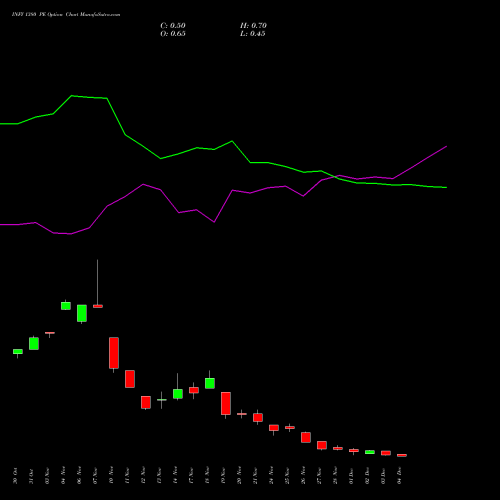Click the high value "H: 0.70"

click(253, 26)
